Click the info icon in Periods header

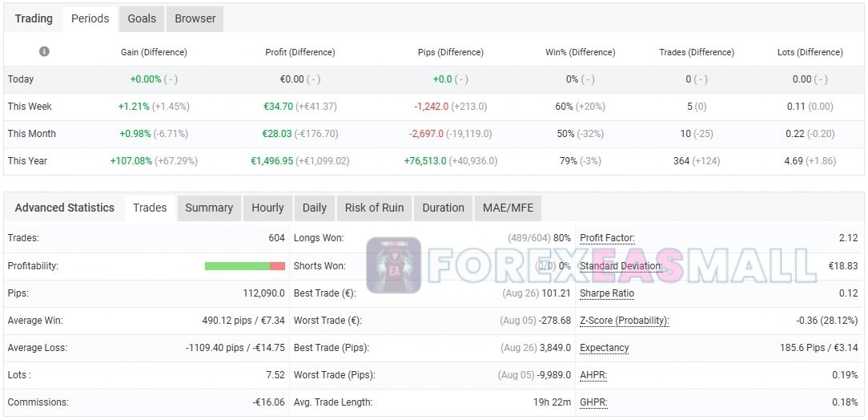(44, 51)
